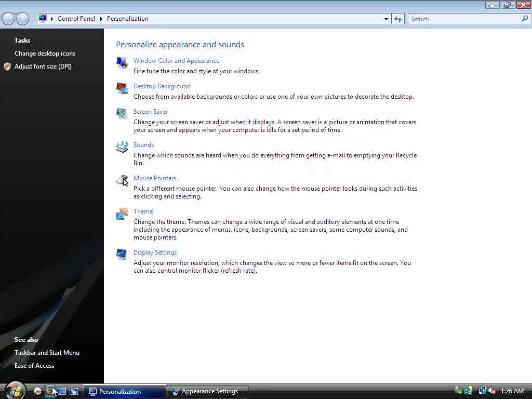Image resolution: width=532 pixels, height=399 pixels.
Task: Click the Screen Saver icon
Action: (x=122, y=114)
